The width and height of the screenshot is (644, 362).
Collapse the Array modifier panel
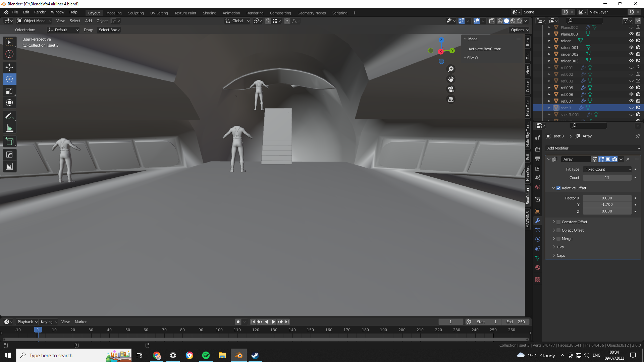point(549,159)
